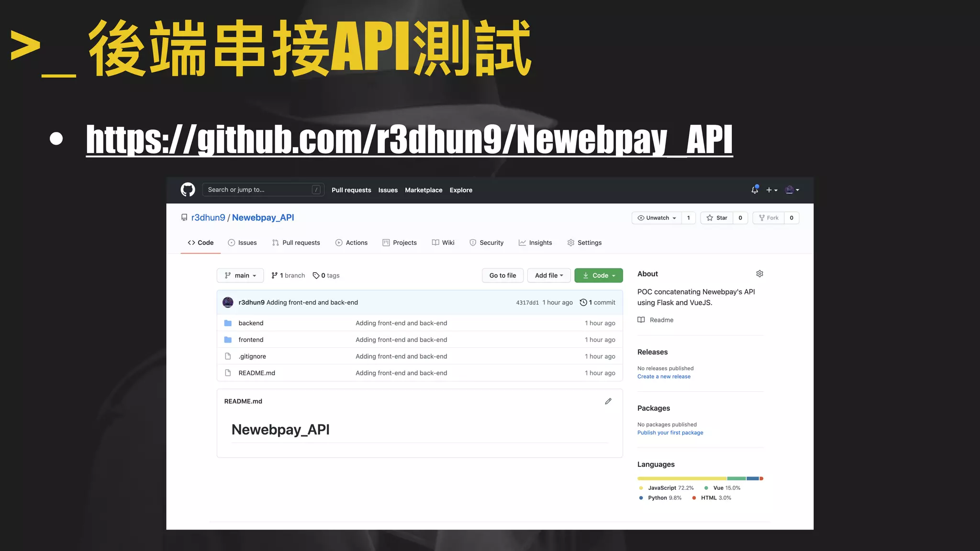Click the stargazers count beside Star
Viewport: 980px width, 551px height.
click(x=740, y=218)
